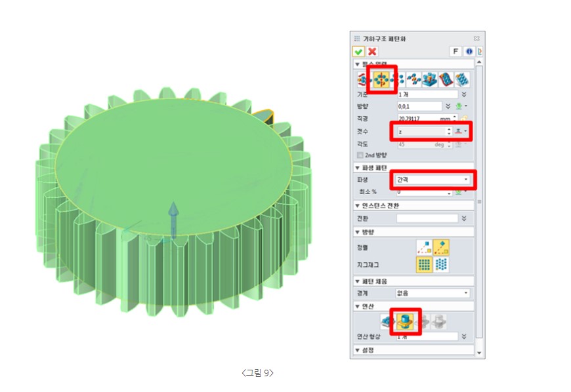Select the staggered 지그재그 icon
The height and width of the screenshot is (392, 571).
pos(441,264)
